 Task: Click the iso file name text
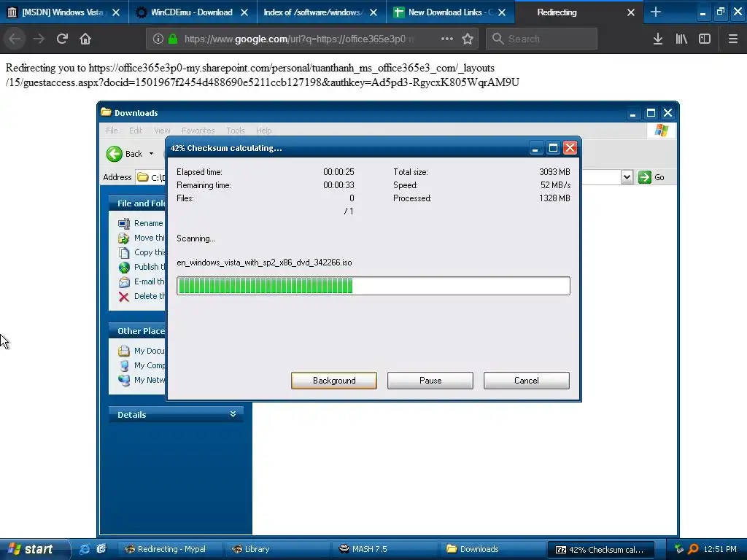click(x=264, y=262)
